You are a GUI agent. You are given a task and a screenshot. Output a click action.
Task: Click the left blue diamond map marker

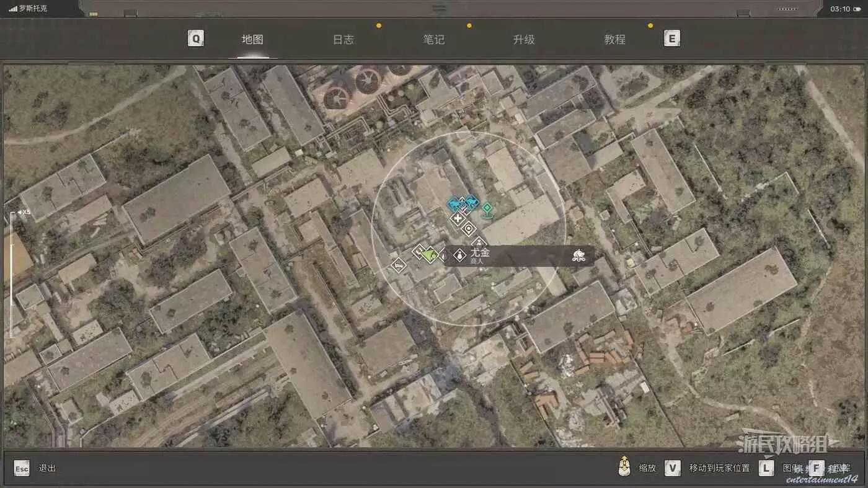(x=456, y=203)
